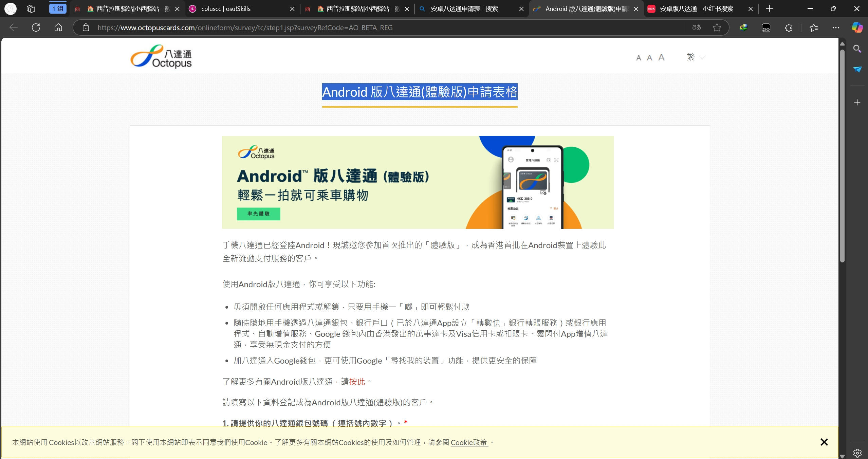Click the Edge settings and more menu icon
868x459 pixels.
coord(835,27)
